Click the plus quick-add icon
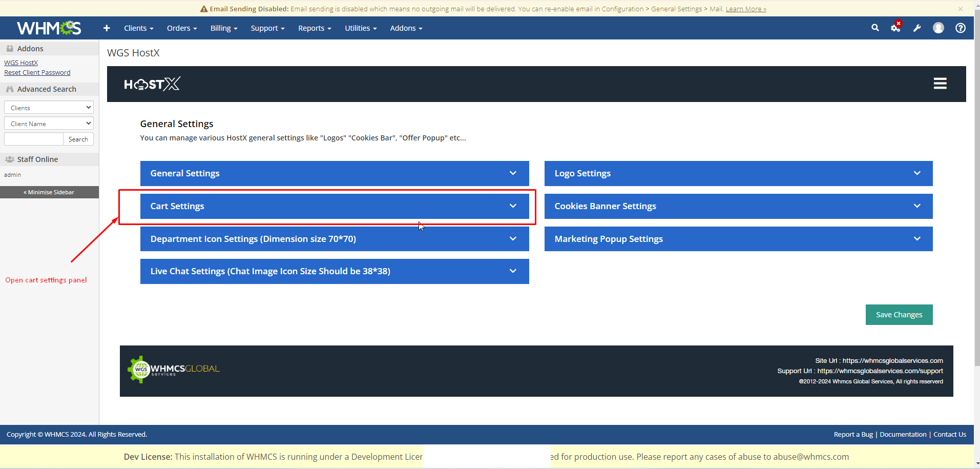Viewport: 980px width, 469px height. tap(107, 28)
